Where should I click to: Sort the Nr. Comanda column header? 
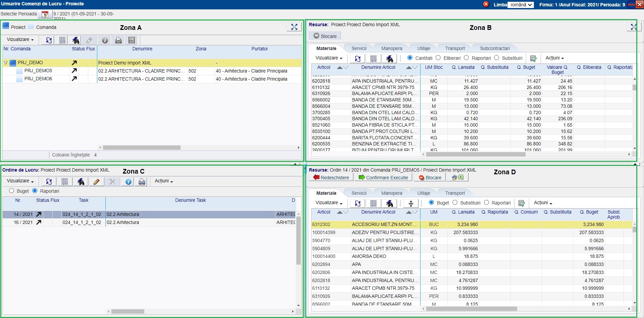[x=17, y=49]
